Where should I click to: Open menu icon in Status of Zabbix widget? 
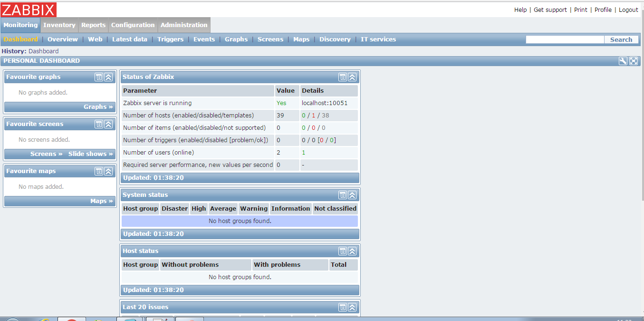click(x=343, y=77)
